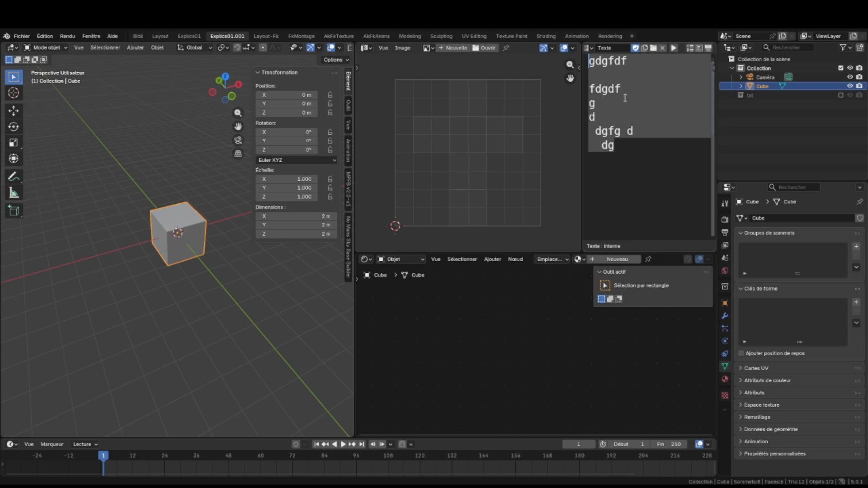Select the Move tool in the toolbar
The height and width of the screenshot is (488, 868).
tap(14, 111)
